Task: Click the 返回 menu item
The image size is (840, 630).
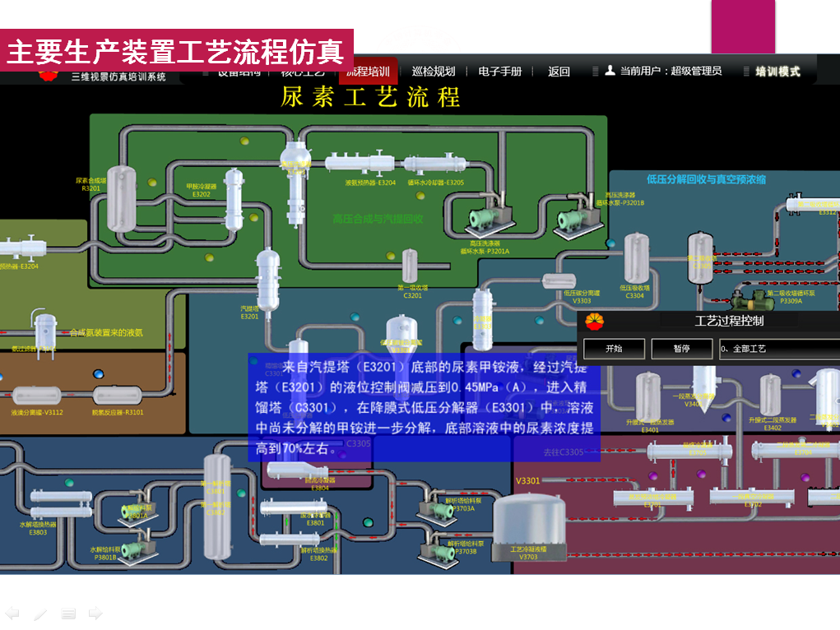Action: coord(559,72)
